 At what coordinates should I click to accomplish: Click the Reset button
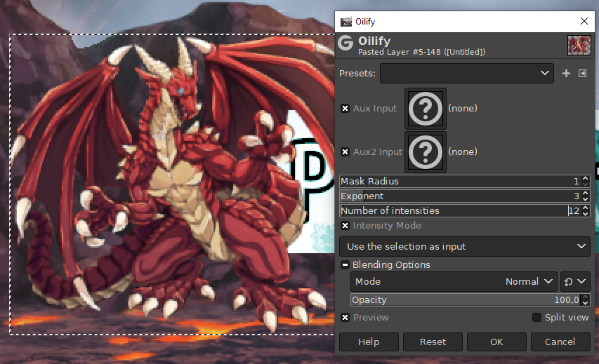(x=433, y=342)
